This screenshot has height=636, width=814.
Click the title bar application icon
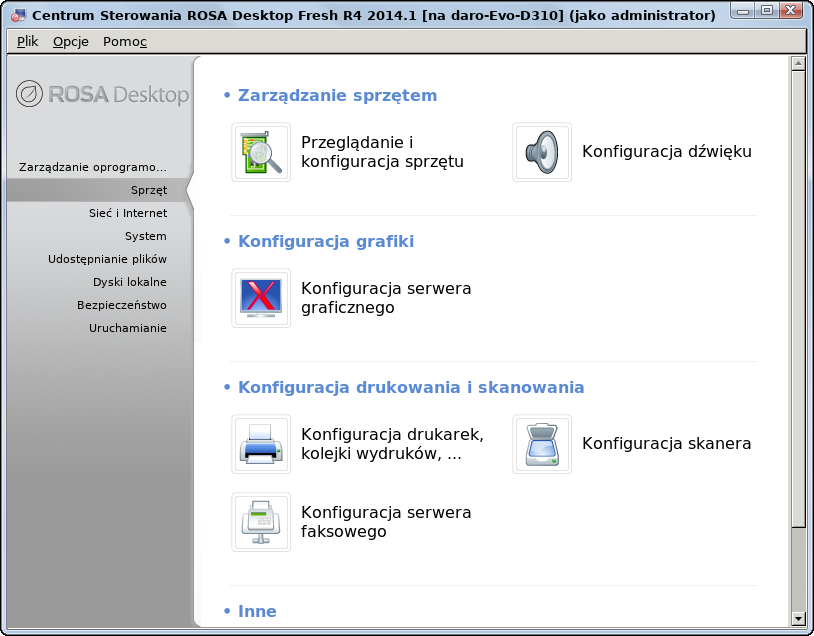pyautogui.click(x=18, y=16)
